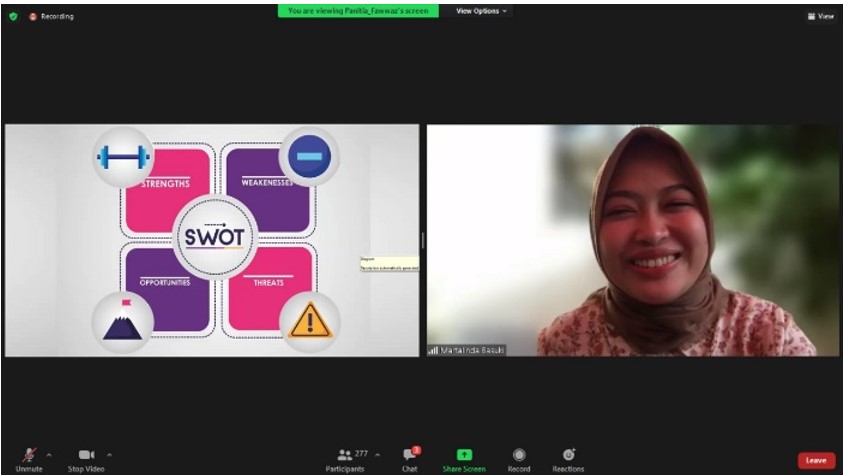Switch layout using the View button
The height and width of the screenshot is (475, 844).
pyautogui.click(x=820, y=16)
